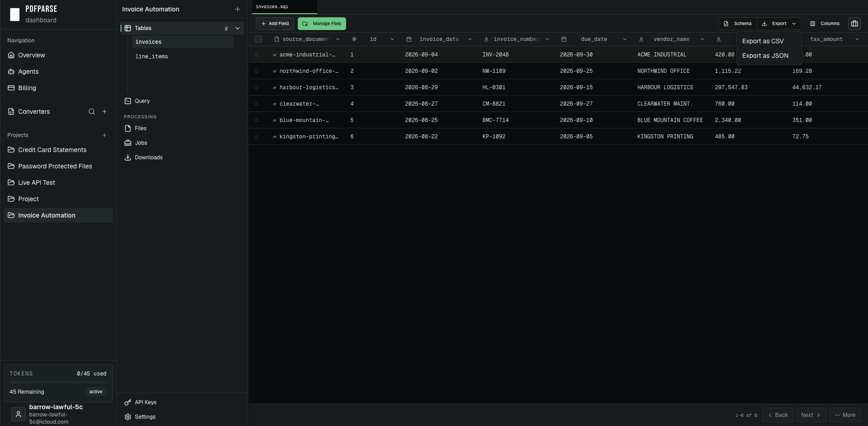Screen dimensions: 868x426
Task: Click the file link icon for harbour-logistics row
Action: tap(275, 87)
